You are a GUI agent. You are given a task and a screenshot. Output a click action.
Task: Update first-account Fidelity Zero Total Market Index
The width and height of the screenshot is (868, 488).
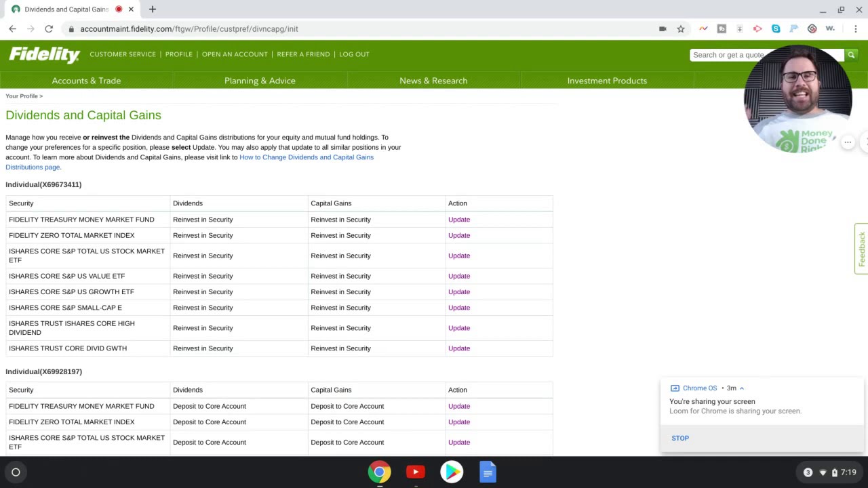[x=459, y=235]
